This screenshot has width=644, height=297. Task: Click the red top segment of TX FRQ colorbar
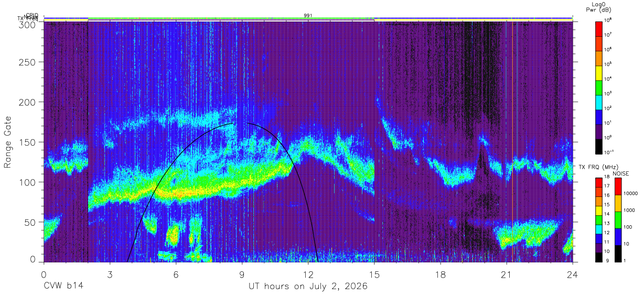(598, 182)
